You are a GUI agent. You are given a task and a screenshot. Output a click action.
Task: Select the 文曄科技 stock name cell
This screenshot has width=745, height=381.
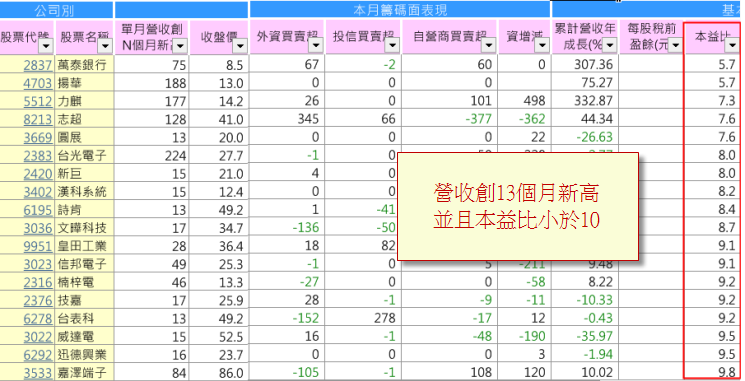click(84, 228)
